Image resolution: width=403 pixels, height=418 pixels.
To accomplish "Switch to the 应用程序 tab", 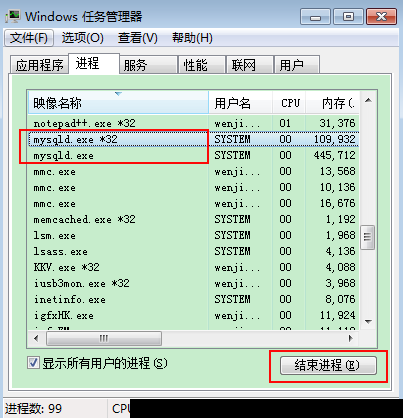I will tap(39, 65).
